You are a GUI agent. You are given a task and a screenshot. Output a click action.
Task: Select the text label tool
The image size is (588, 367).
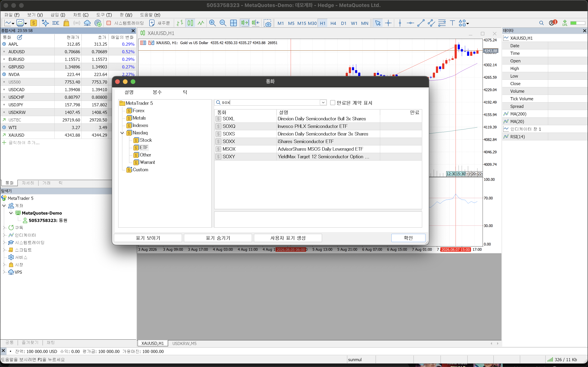click(x=452, y=23)
